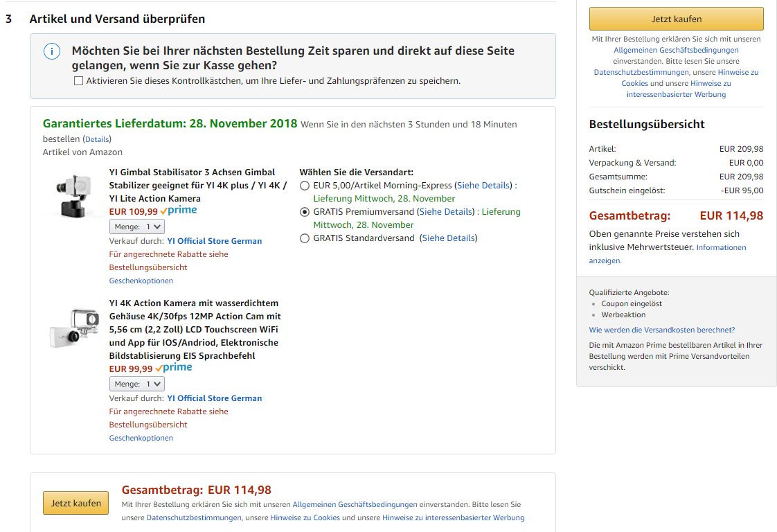This screenshot has height=532, width=777.
Task: Click the yellow Jetzt kaufen button above the order summary
Action: [x=677, y=19]
